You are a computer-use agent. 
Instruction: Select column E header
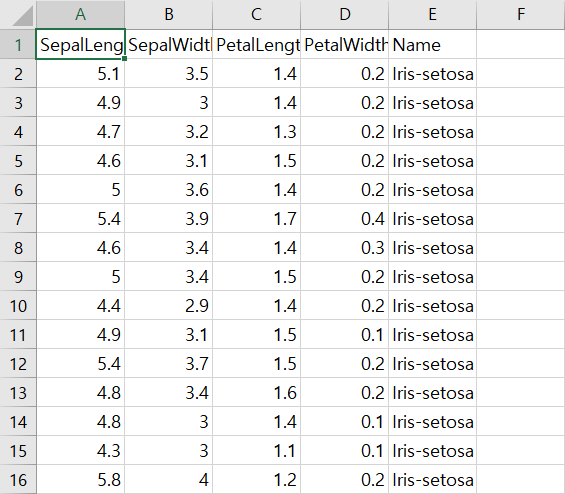click(x=432, y=14)
